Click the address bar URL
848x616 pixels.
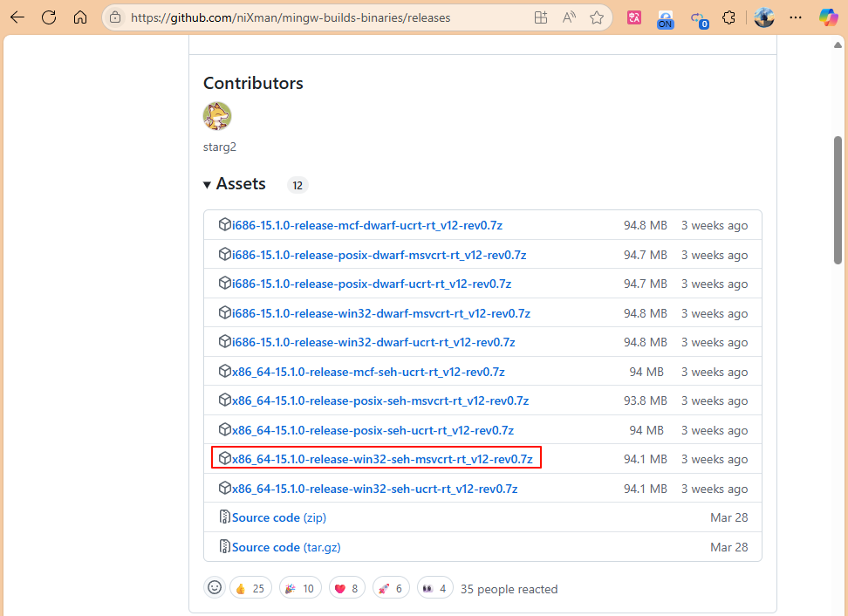(291, 17)
